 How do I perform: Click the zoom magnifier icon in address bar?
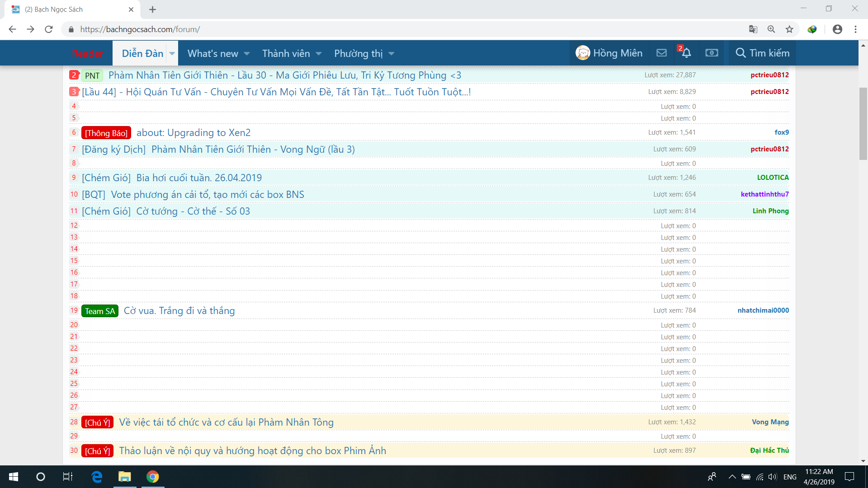click(x=771, y=29)
